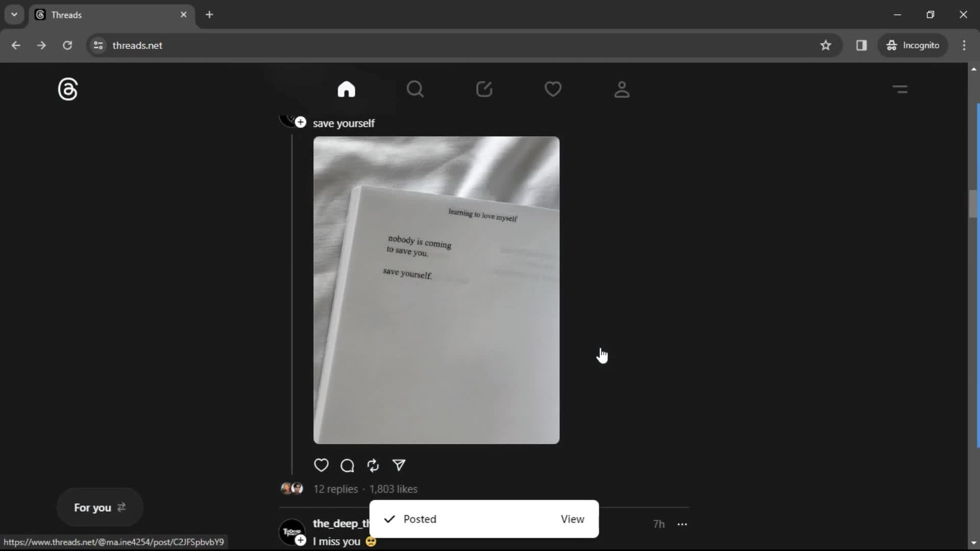The height and width of the screenshot is (551, 980).
Task: Click the like heart icon on post
Action: point(321,465)
